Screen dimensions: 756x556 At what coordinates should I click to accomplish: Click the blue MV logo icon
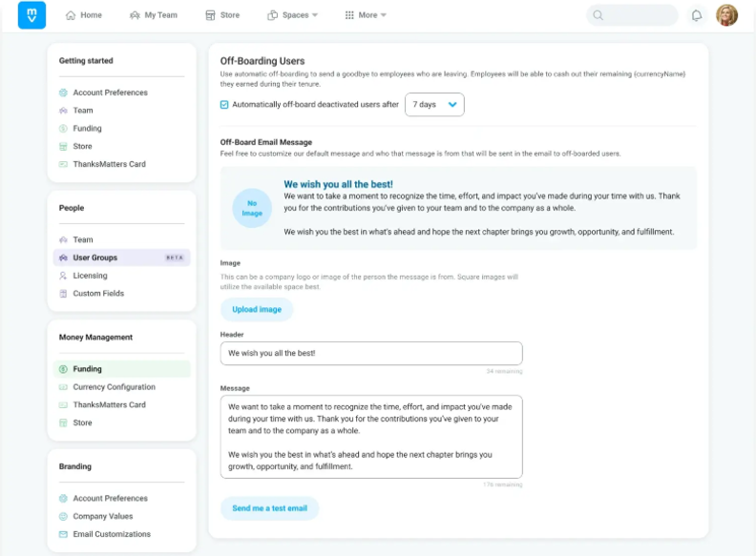pos(31,15)
